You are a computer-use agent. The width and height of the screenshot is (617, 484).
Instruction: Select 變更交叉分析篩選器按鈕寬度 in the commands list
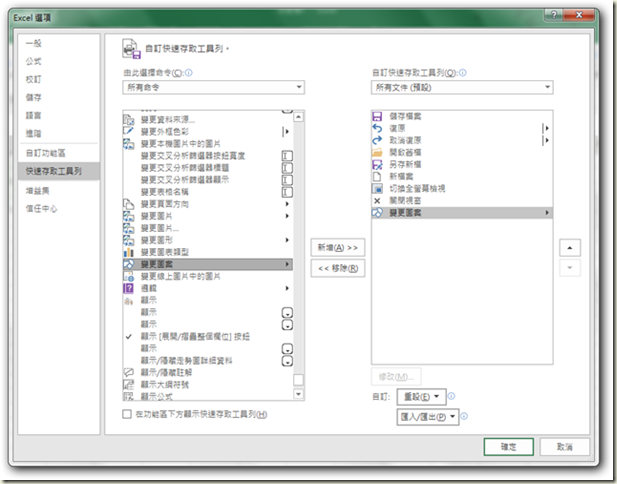coord(207,156)
